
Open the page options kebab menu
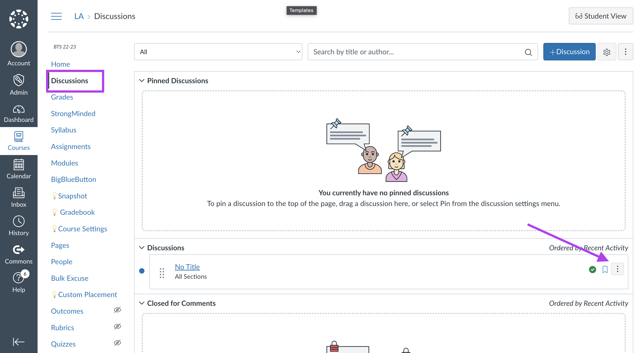click(625, 52)
